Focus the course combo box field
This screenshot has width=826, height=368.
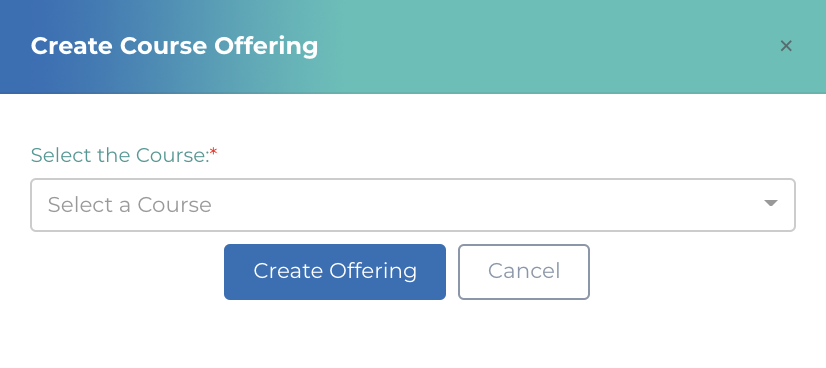tap(412, 205)
